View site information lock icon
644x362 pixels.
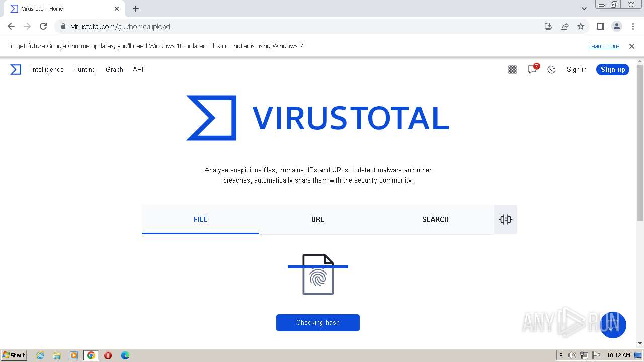[63, 27]
